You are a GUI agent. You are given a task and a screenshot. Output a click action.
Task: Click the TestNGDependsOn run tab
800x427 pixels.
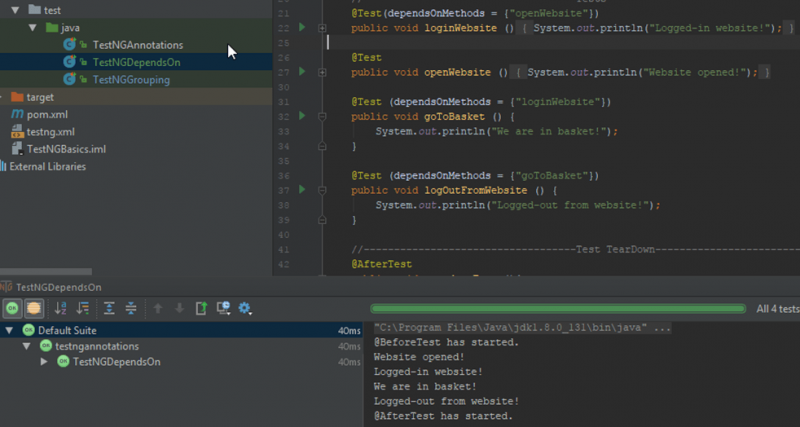tap(58, 286)
